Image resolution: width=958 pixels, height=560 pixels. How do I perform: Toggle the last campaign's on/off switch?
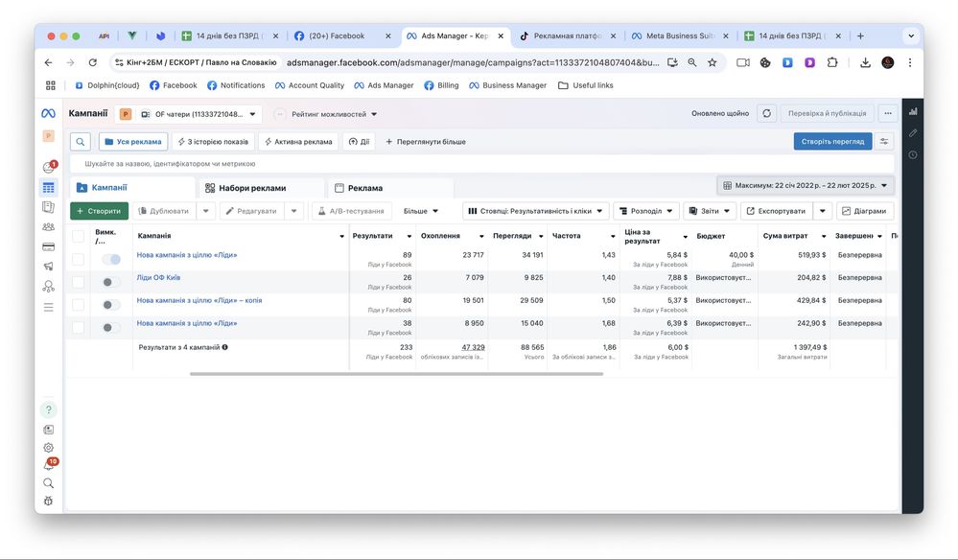point(111,328)
